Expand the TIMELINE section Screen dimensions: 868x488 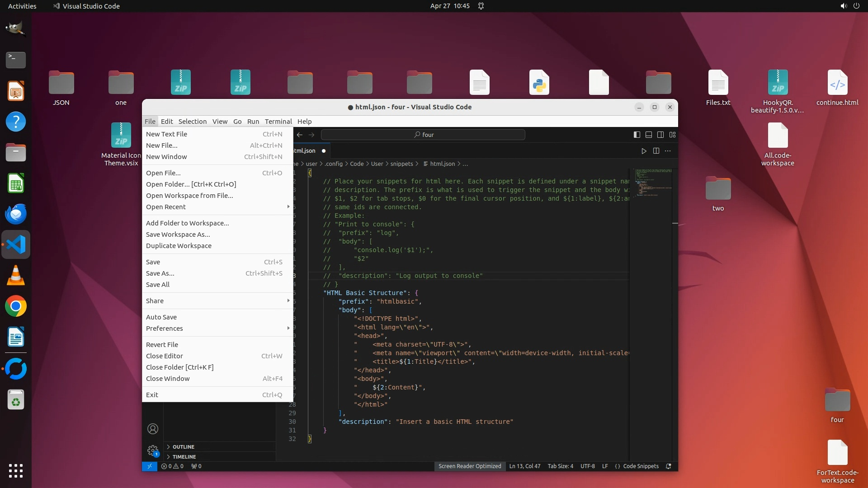184,457
